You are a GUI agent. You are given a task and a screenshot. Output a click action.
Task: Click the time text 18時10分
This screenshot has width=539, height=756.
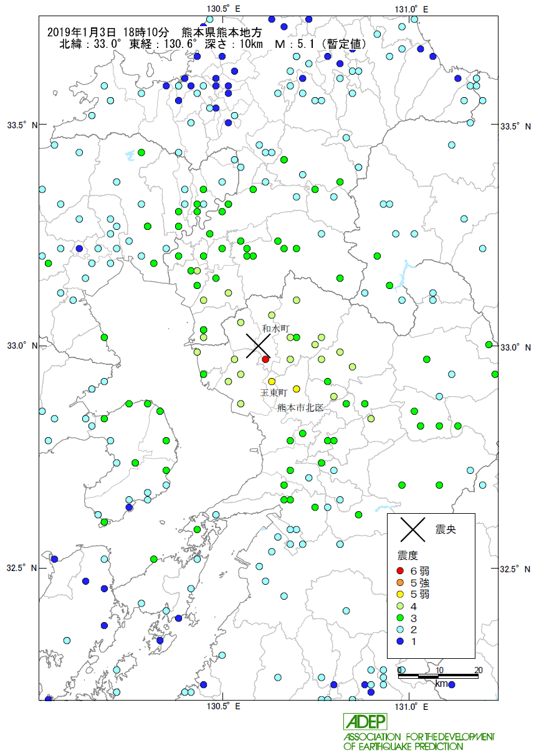(x=146, y=32)
